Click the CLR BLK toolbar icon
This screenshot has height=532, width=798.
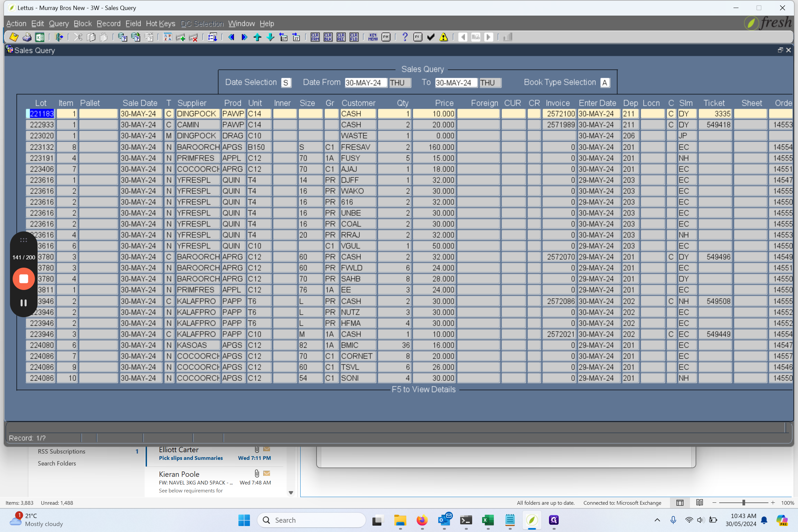[x=328, y=37]
